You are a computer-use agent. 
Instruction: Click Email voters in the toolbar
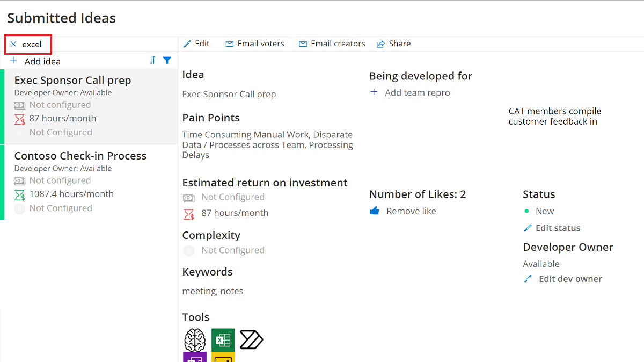pyautogui.click(x=254, y=44)
